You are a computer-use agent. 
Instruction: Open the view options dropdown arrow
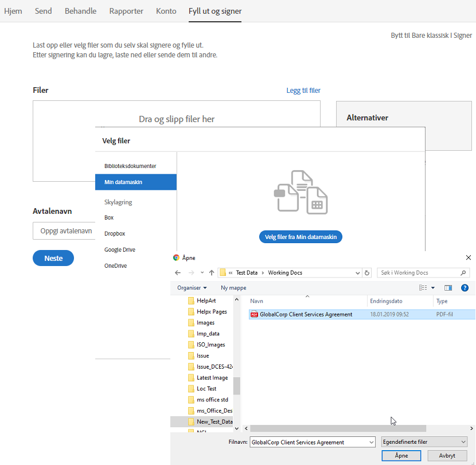(433, 288)
